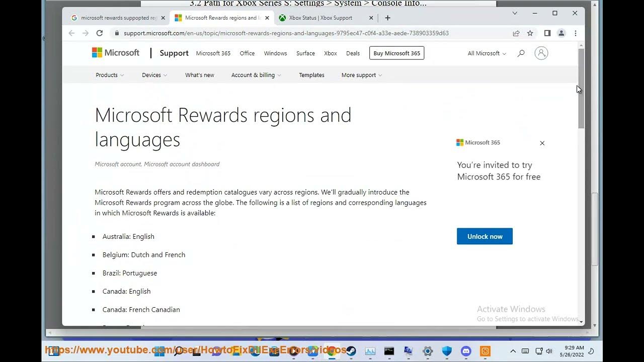Open the terminal icon in the taskbar
Screen dimensions: 644x362
point(389,351)
